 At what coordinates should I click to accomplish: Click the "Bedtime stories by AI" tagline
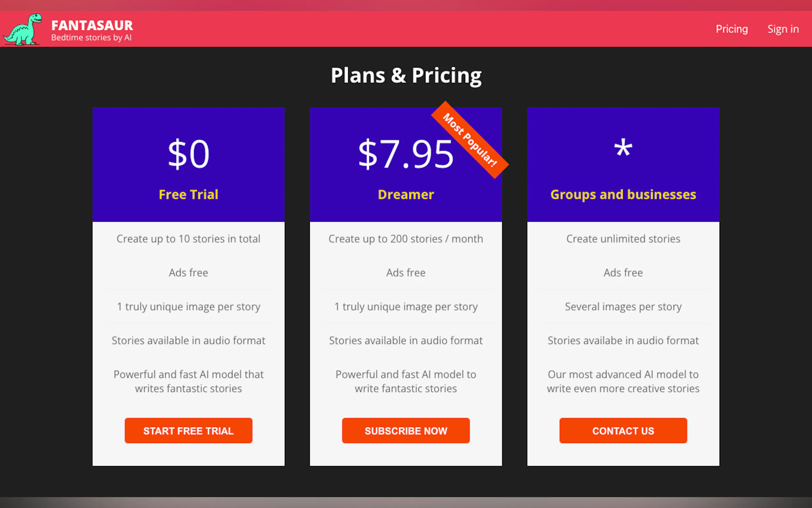91,38
